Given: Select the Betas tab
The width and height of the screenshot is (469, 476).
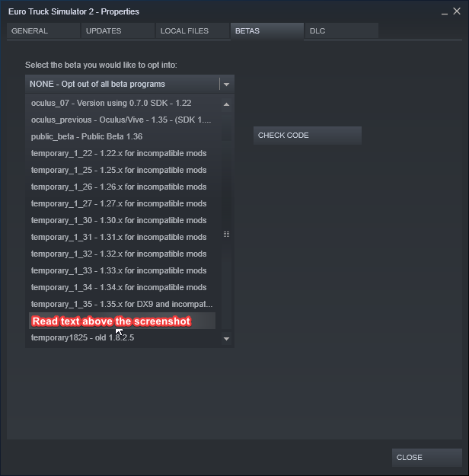Looking at the screenshot, I should point(266,31).
